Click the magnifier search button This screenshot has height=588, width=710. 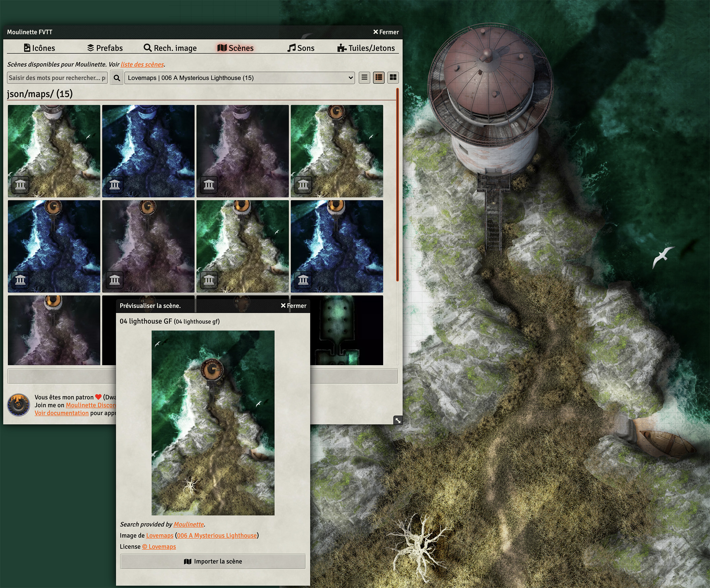pyautogui.click(x=117, y=78)
